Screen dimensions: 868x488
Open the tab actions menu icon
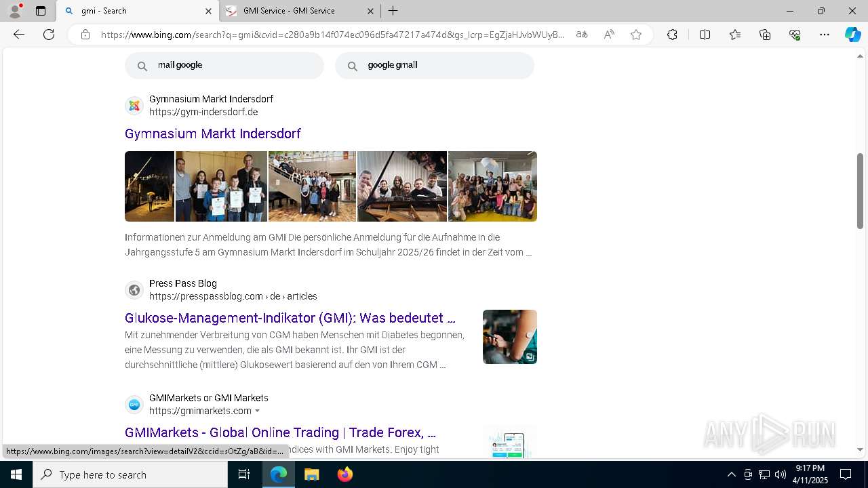coord(41,11)
